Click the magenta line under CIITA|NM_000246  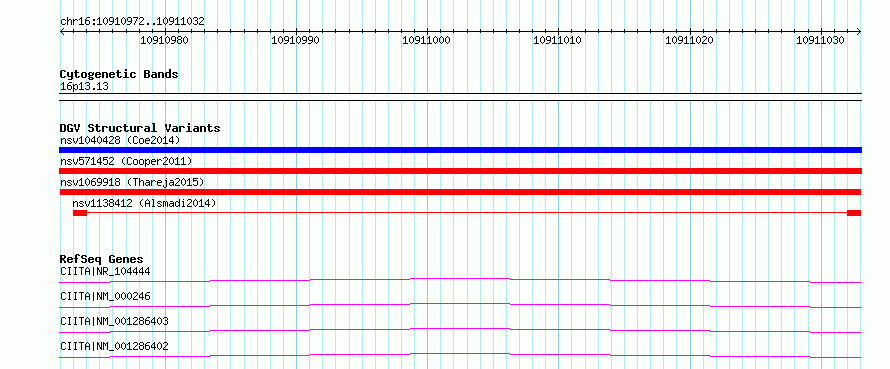point(460,305)
